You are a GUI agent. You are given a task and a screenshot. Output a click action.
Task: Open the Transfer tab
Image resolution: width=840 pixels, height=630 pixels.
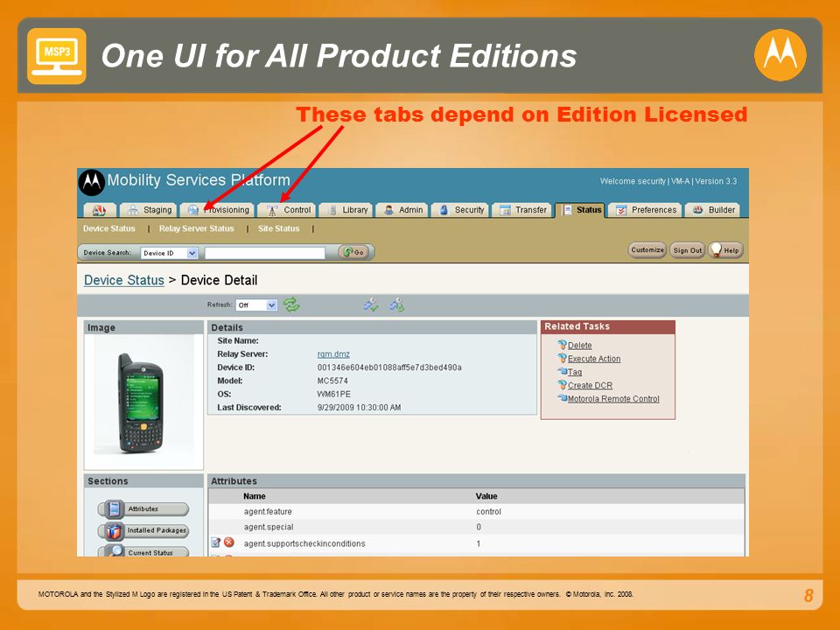tap(521, 210)
